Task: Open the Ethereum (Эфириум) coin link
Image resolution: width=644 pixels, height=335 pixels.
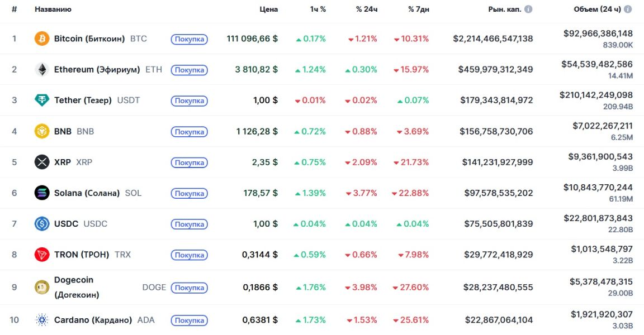Action: (x=97, y=70)
